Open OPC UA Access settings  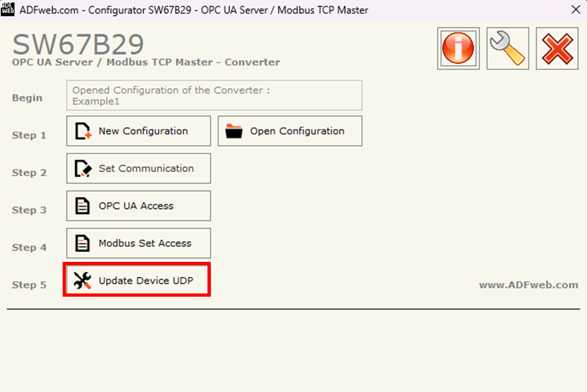pos(138,206)
